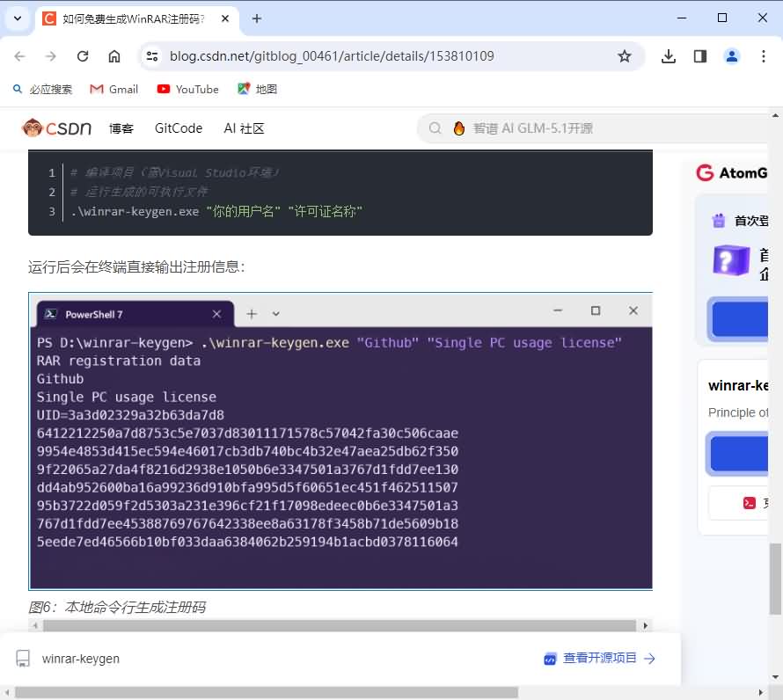Open the GitCode navigation item
This screenshot has height=700, width=783.
point(179,128)
